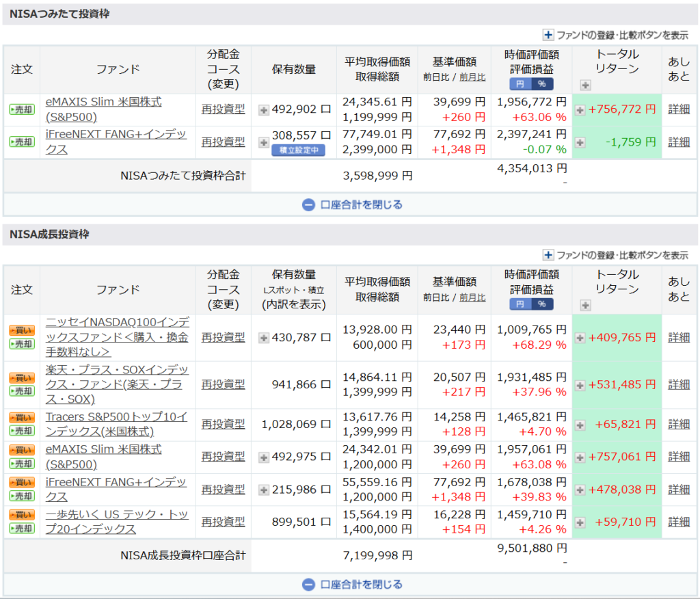
Task: Click the 売却 icon for 楽天・プラス・SOX fund
Action: pos(21,391)
